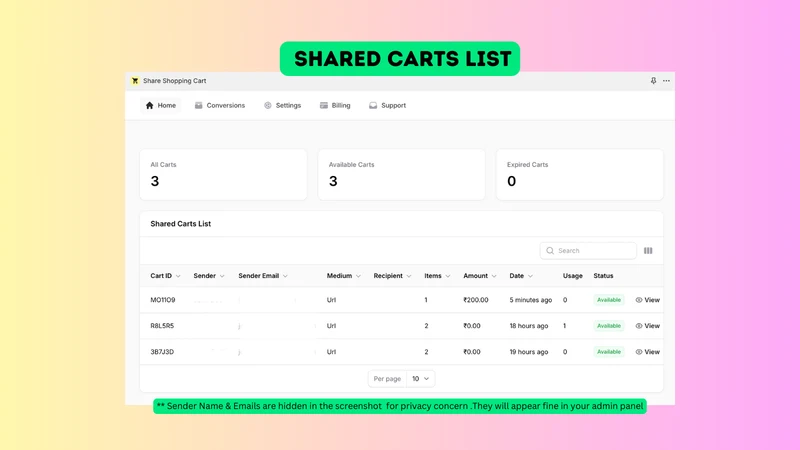
Task: Sort by the Cart ID column
Action: (165, 276)
